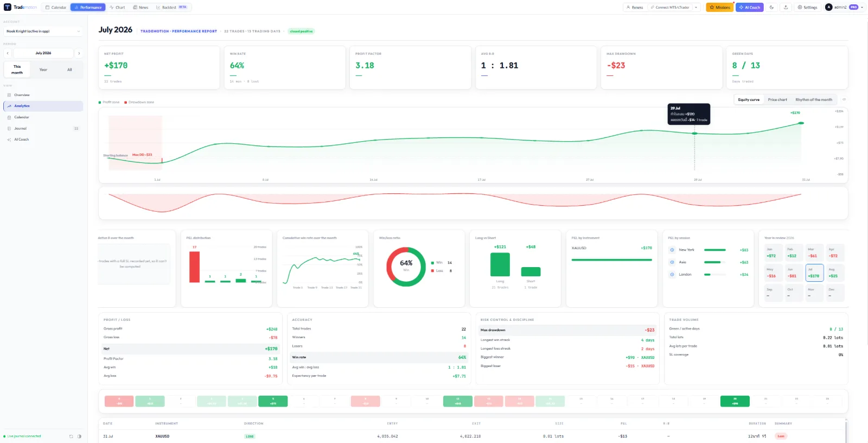Click the contrast icon in sidebar footer

pyautogui.click(x=79, y=436)
